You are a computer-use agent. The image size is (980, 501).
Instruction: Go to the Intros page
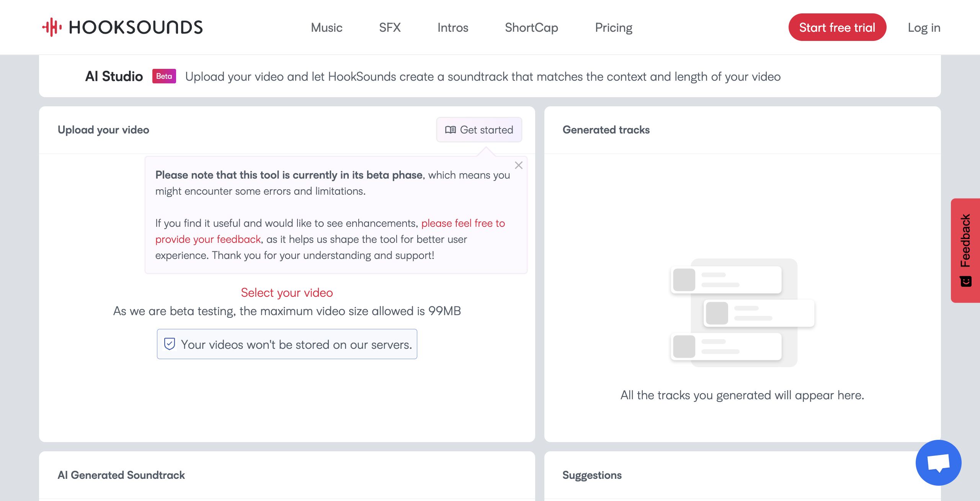pos(453,28)
